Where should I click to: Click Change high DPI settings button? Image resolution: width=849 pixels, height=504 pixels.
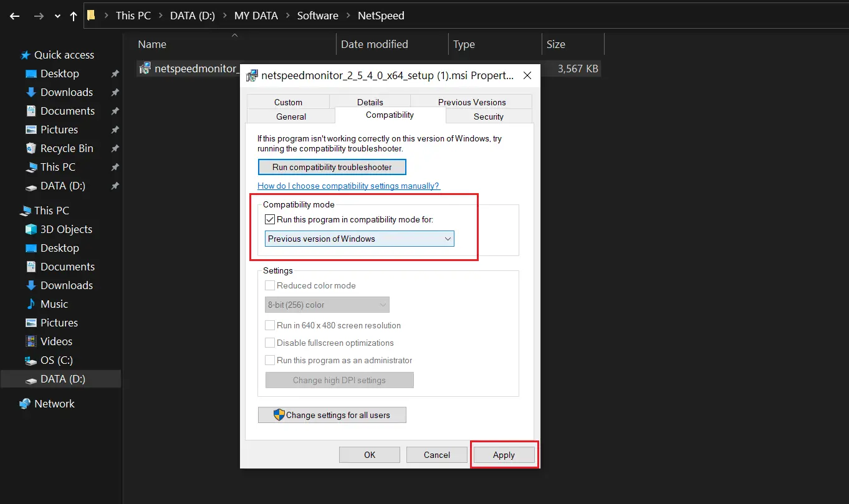tap(340, 380)
